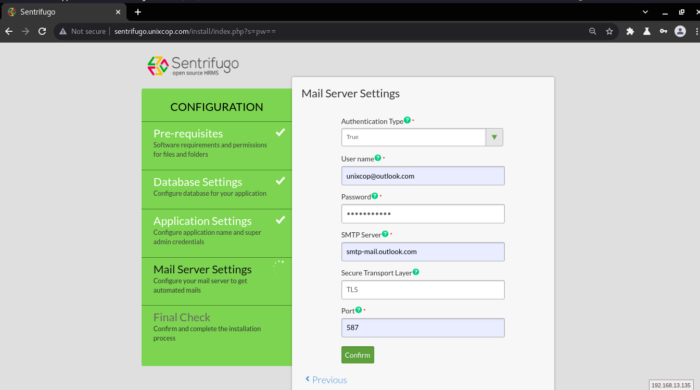Click help icon beside Secure Transport Layer
The image size is (700, 390).
pyautogui.click(x=416, y=272)
